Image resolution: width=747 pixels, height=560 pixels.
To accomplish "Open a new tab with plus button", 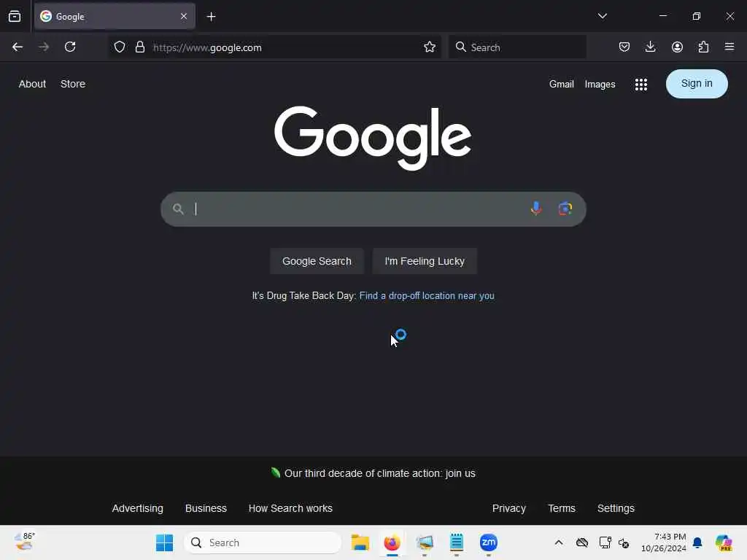I will [211, 17].
